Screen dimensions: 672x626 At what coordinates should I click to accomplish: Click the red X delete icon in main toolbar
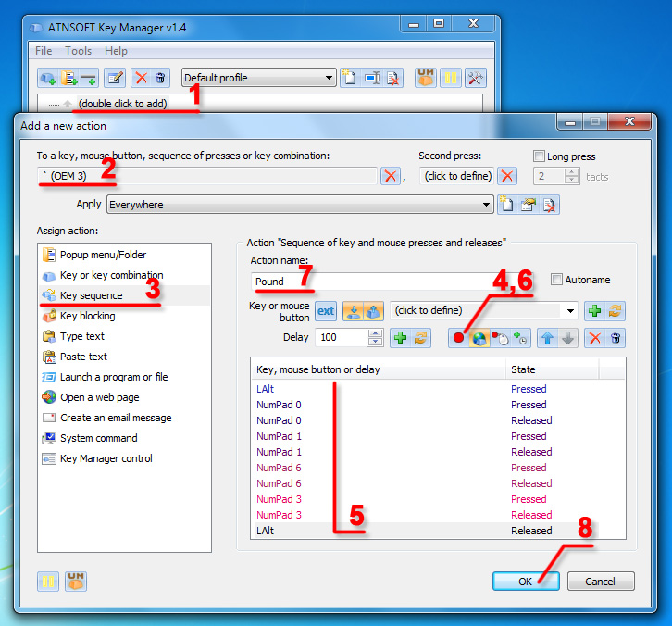141,79
